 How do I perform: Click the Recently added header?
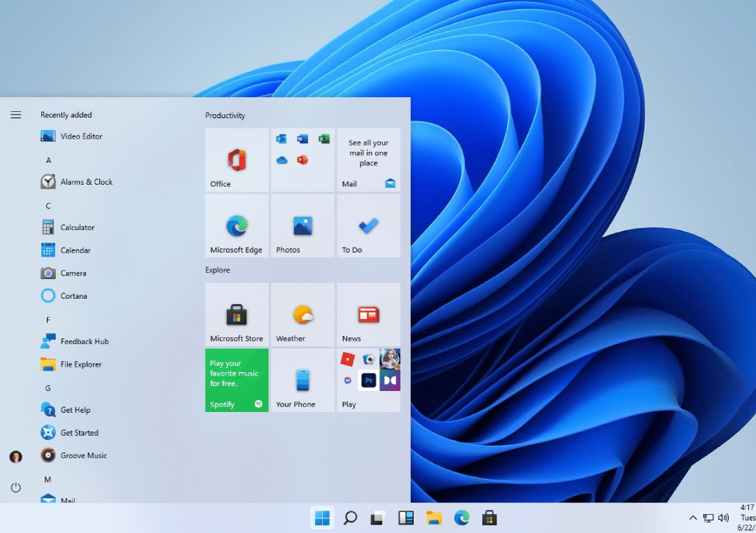pos(66,115)
